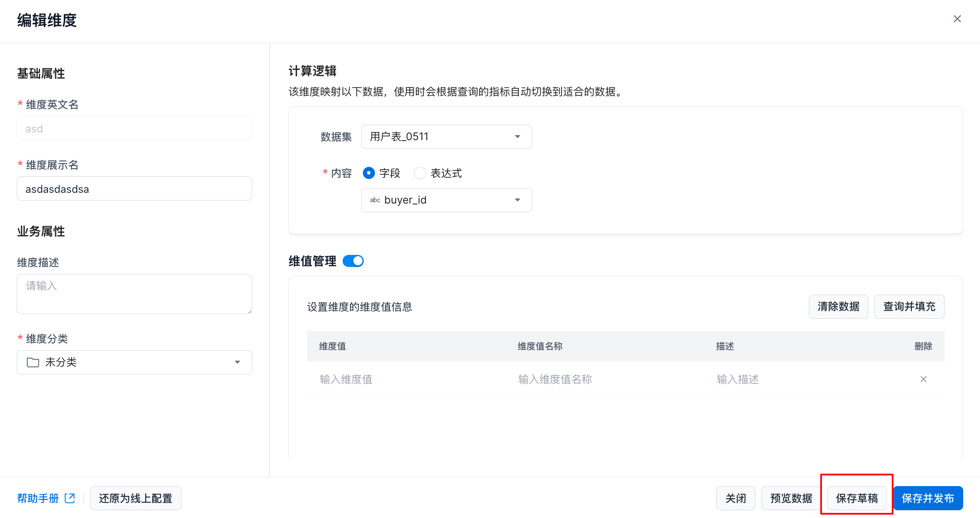
Task: Toggle the 维值管理 switch off
Action: tap(353, 261)
